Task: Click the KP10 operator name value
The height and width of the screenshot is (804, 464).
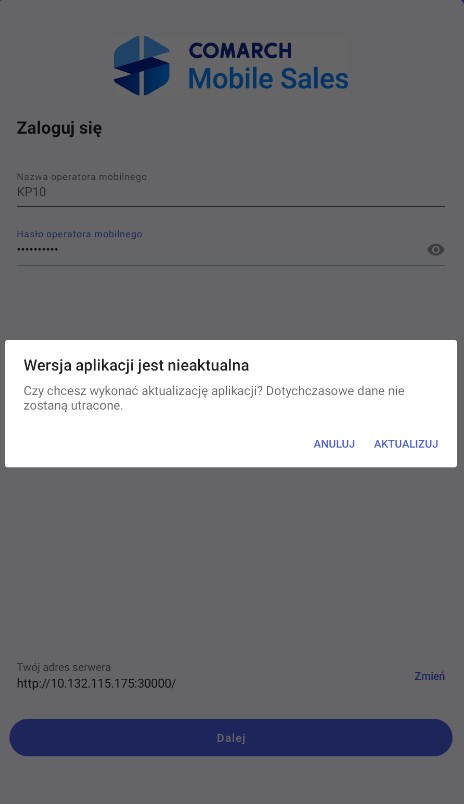Action: pos(31,192)
